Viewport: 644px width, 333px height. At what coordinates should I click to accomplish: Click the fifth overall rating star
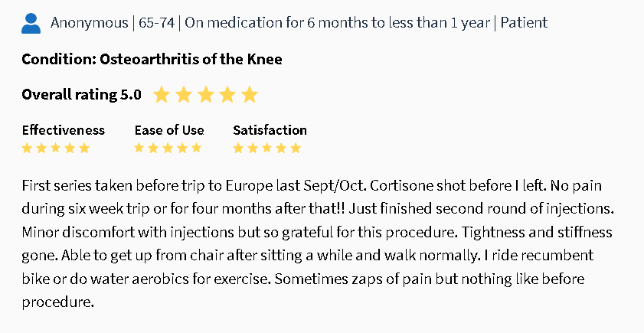tap(250, 95)
